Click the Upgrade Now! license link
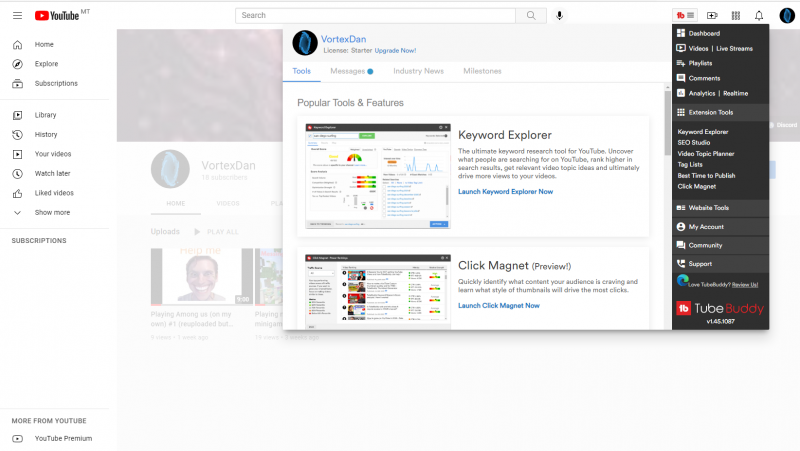 [395, 50]
